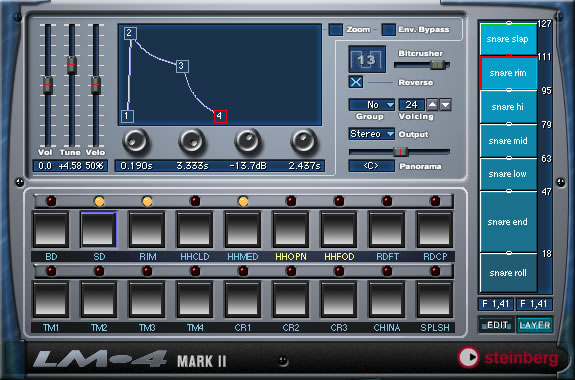Hit the TM2 tom pad
575x380 pixels.
point(99,299)
